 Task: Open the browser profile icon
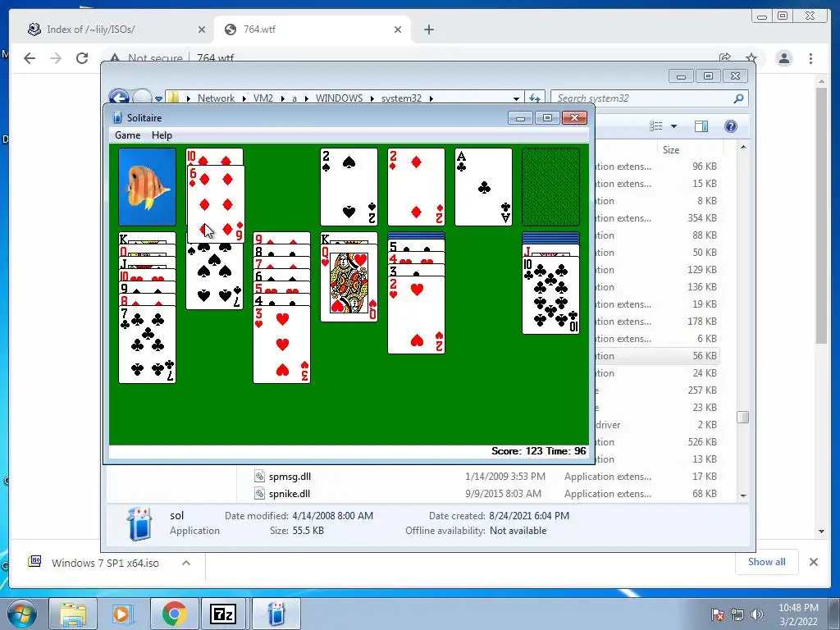784,58
